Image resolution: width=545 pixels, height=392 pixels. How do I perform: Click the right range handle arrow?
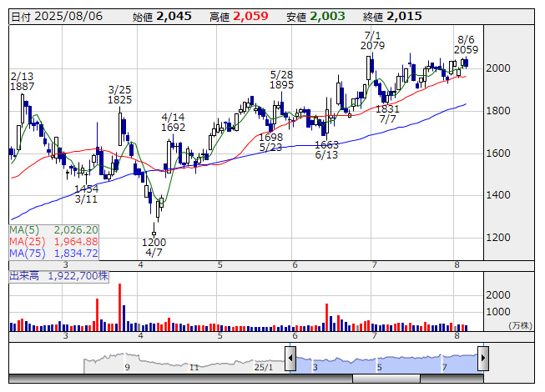(x=483, y=360)
